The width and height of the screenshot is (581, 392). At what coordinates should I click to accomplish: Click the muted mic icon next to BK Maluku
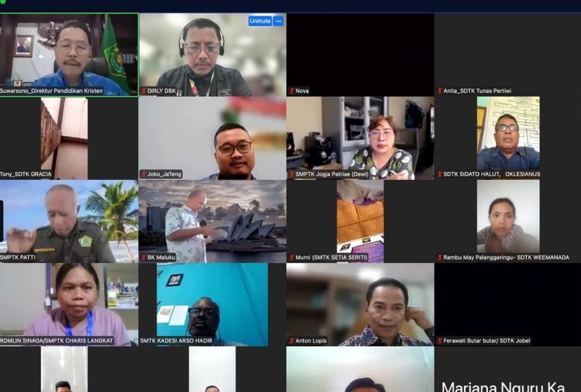[143, 257]
